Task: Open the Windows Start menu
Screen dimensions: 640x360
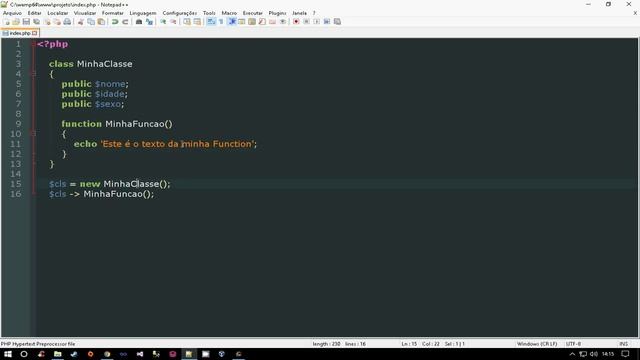Action: [8, 354]
